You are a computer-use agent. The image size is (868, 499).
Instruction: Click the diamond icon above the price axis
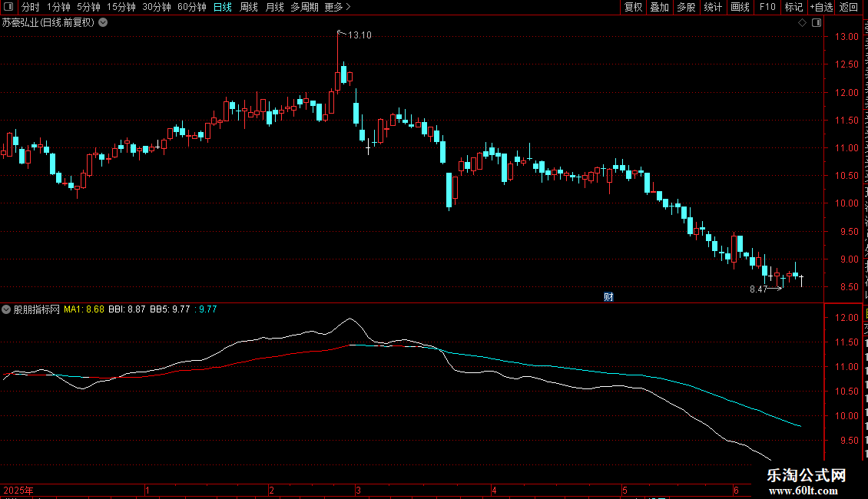pyautogui.click(x=802, y=23)
